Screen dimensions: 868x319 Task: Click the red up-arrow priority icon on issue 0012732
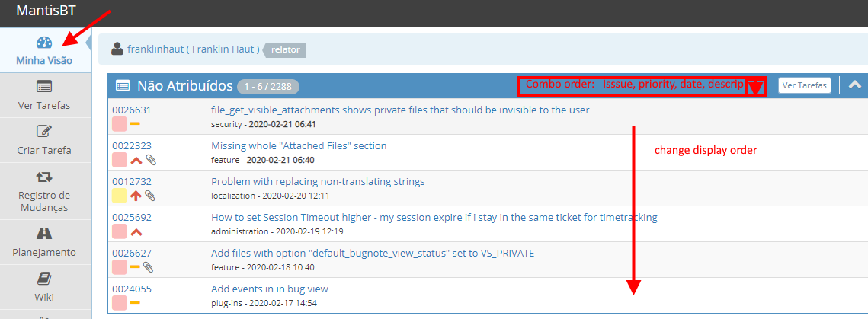(x=136, y=196)
